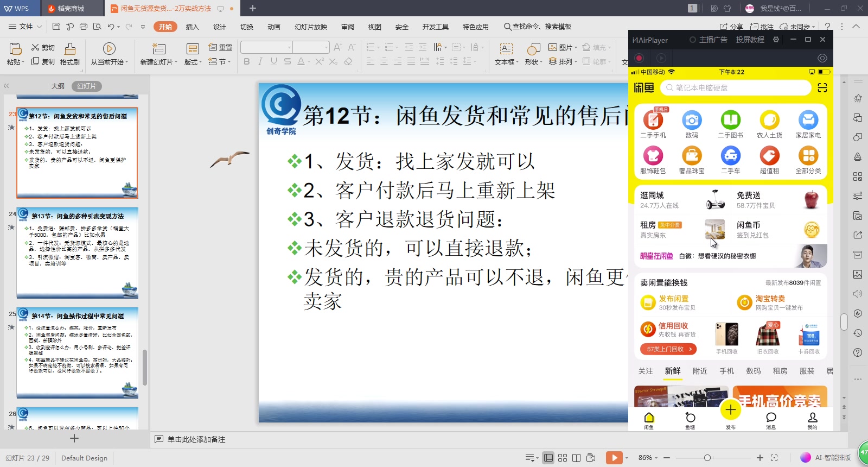This screenshot has width=868, height=467.
Task: Open the 设计 ribbon tab
Action: tap(219, 27)
